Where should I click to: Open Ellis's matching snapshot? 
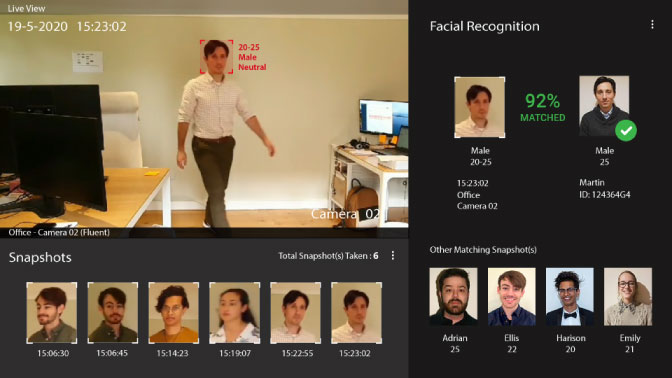512,297
